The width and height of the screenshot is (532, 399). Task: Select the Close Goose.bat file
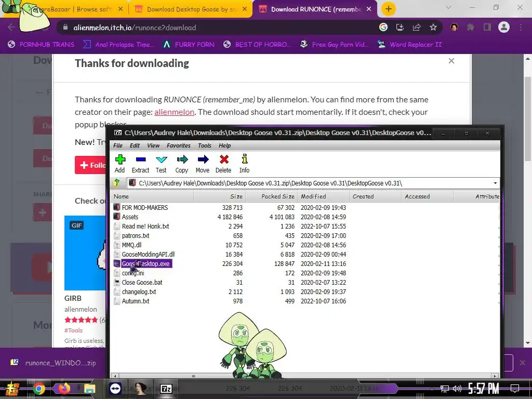[142, 282]
